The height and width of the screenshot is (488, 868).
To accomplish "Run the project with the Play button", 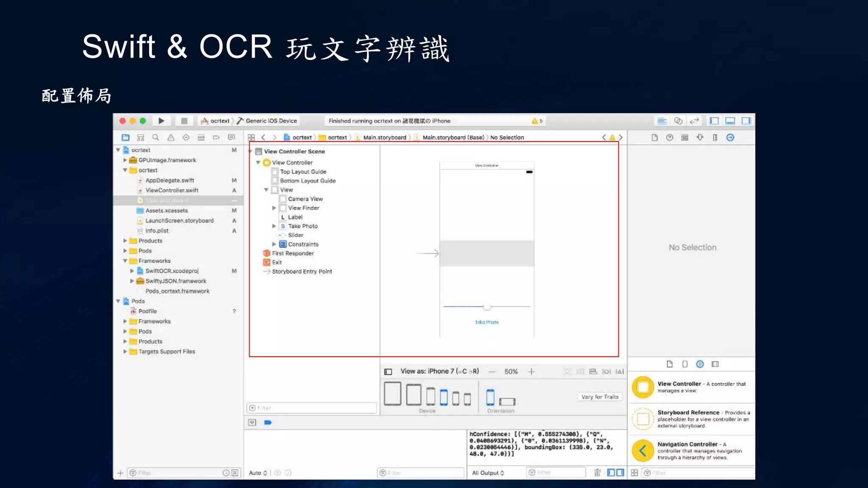I will pos(161,121).
